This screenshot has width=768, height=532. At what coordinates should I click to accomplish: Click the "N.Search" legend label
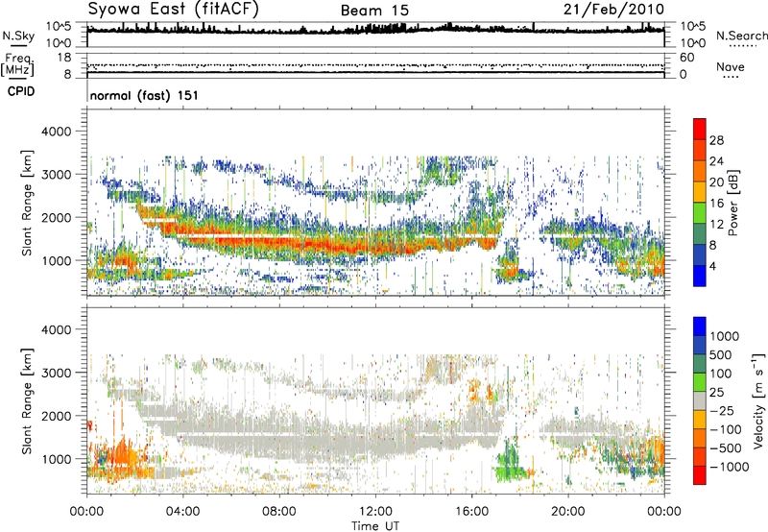(x=741, y=36)
